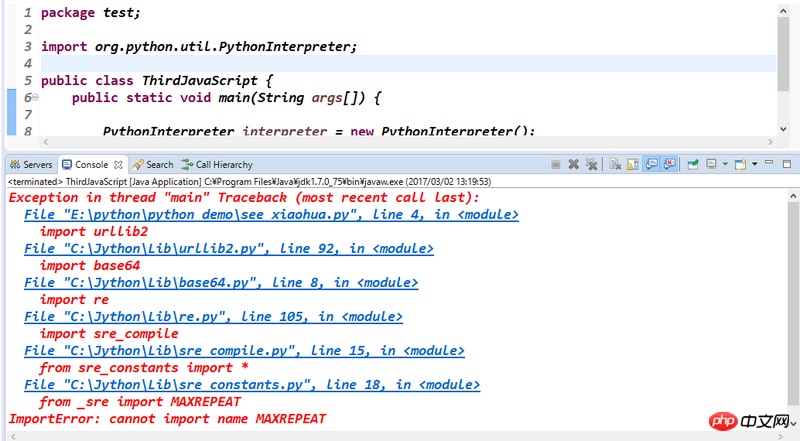Open the see_xiaohua.py line 4 traceback link

pos(271,215)
